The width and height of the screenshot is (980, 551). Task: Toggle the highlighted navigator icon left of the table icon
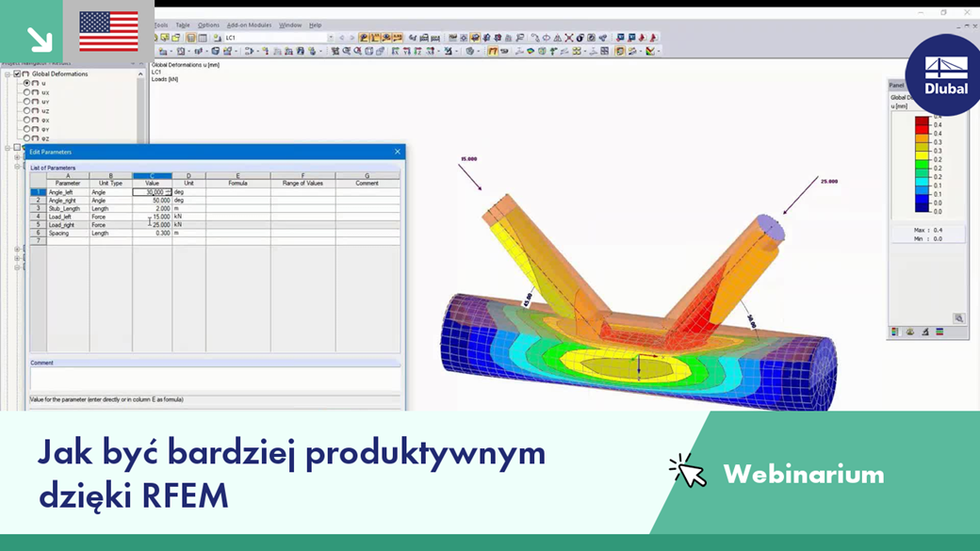point(190,38)
